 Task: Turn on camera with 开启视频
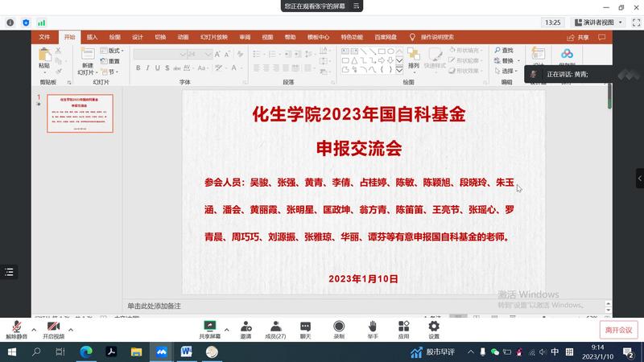53,328
